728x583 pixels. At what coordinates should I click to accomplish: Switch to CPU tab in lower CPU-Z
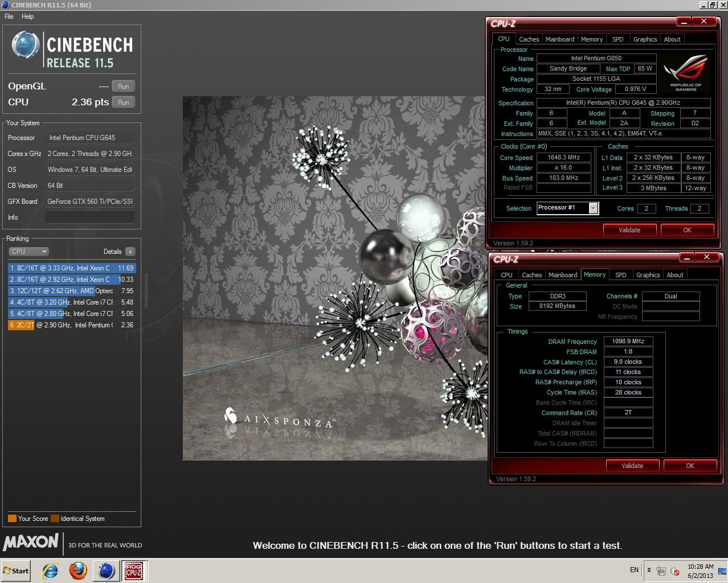click(506, 275)
